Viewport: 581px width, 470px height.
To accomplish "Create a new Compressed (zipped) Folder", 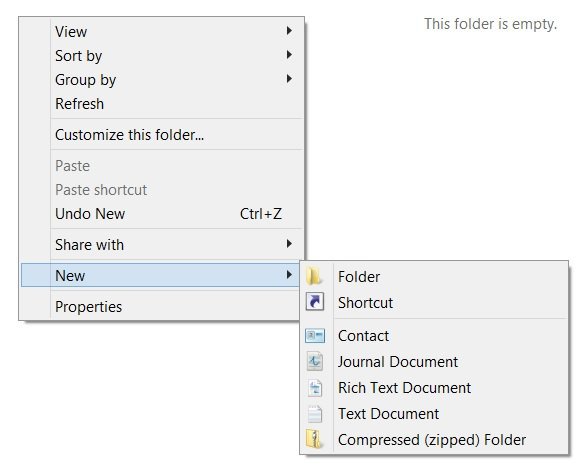I will click(x=434, y=440).
